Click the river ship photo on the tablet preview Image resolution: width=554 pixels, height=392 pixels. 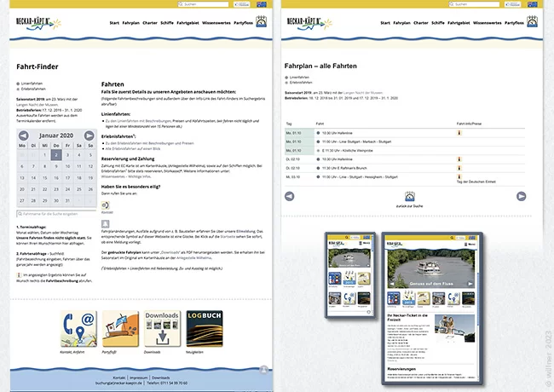pos(431,268)
